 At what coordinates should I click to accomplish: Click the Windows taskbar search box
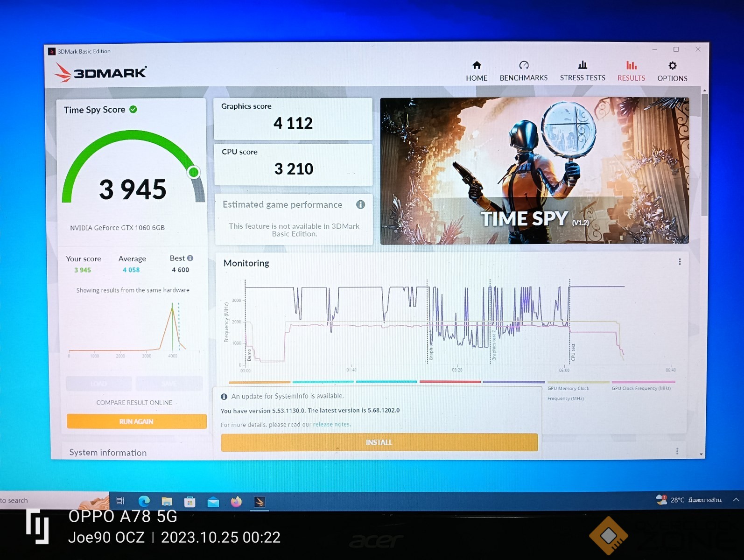tap(54, 500)
